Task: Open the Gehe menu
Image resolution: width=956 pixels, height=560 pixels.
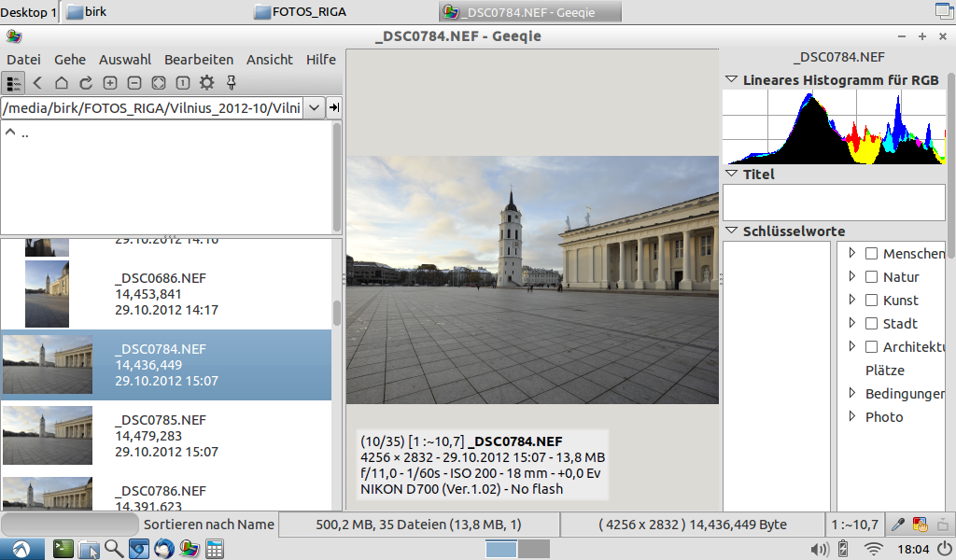Action: 70,60
